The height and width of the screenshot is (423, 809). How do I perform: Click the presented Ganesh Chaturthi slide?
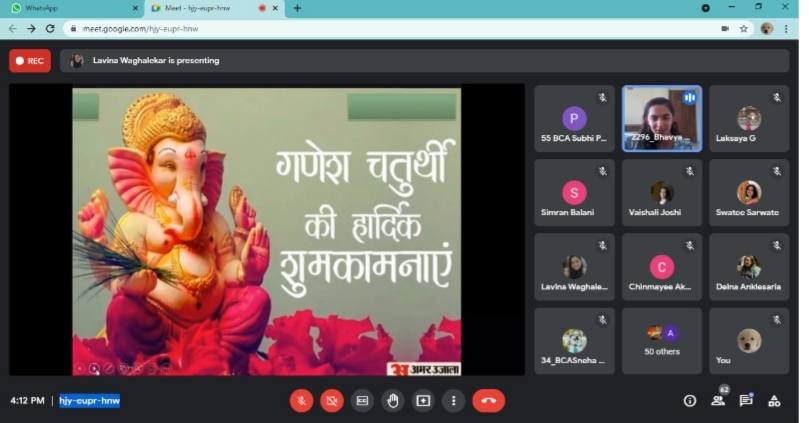point(266,231)
